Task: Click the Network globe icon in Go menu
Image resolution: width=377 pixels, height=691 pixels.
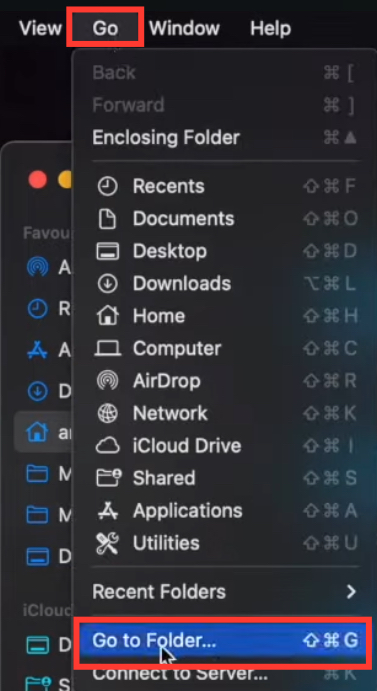Action: [107, 413]
